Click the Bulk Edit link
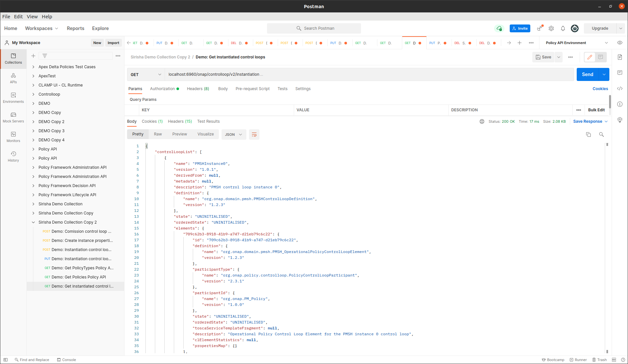628x364 pixels. coord(596,110)
